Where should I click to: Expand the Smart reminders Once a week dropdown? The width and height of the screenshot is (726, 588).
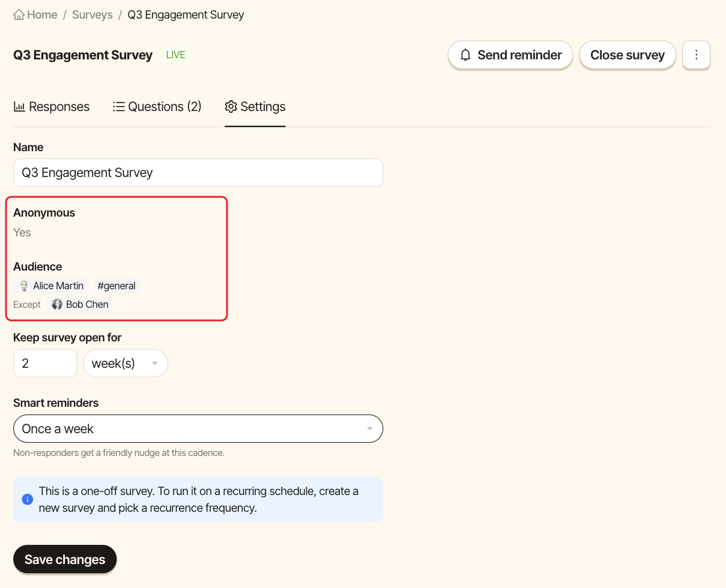[x=198, y=428]
